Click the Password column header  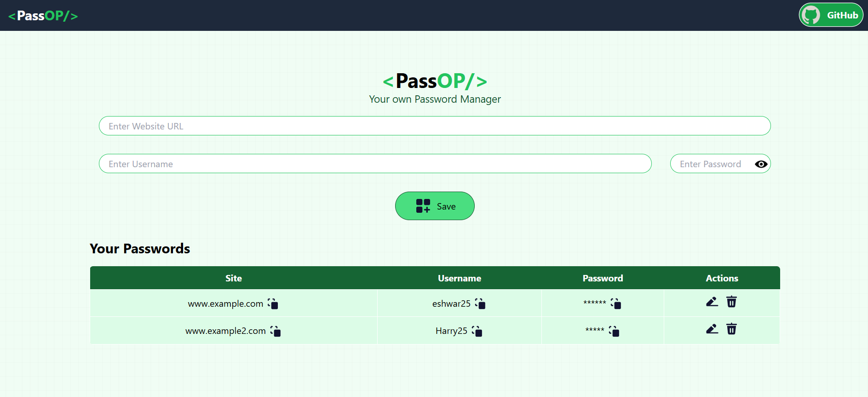(x=603, y=278)
